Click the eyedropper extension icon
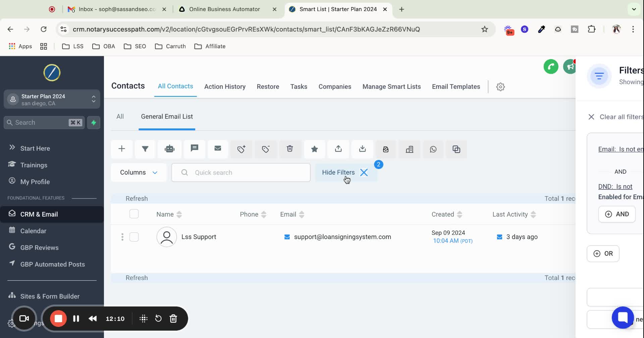644x338 pixels. point(541,29)
